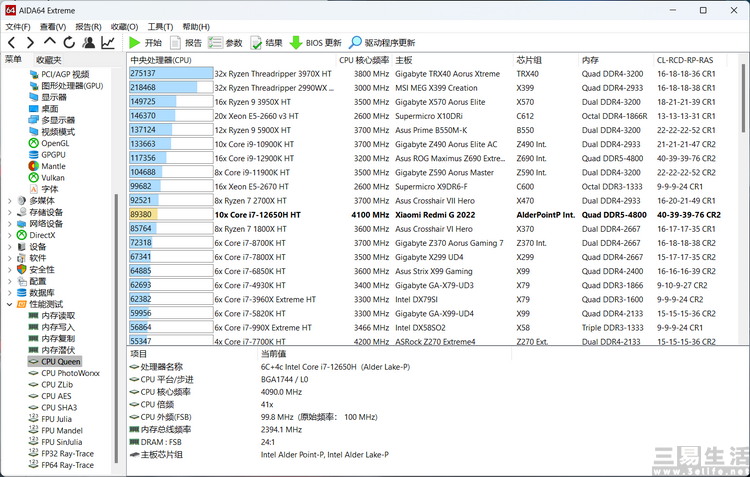Click the 报告 report toolbar button
This screenshot has height=477, width=750.
point(187,43)
